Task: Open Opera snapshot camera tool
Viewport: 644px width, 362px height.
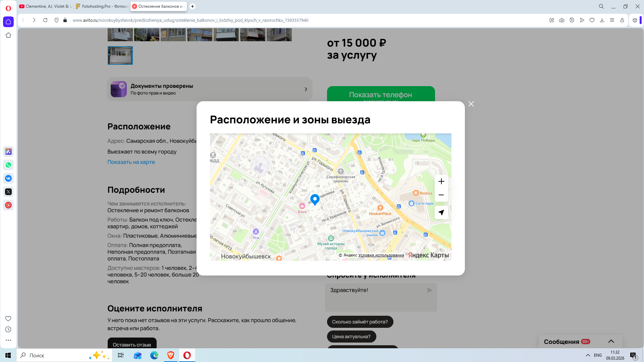Action: pyautogui.click(x=562, y=20)
